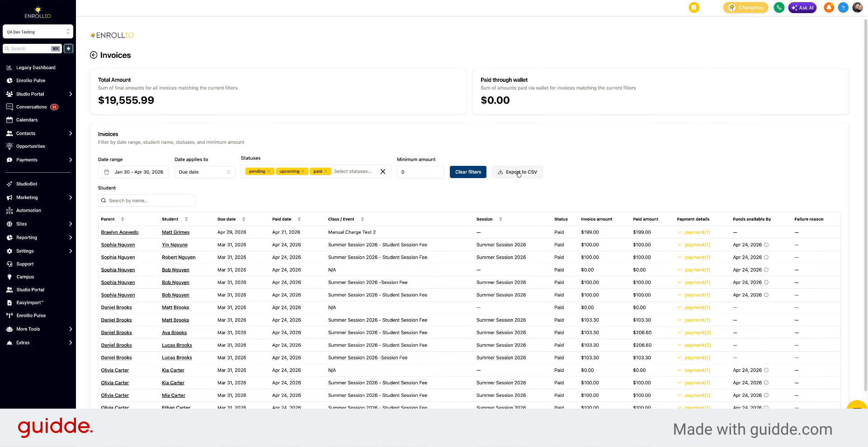868x447 pixels.
Task: Click the Student search by name field
Action: 147,201
